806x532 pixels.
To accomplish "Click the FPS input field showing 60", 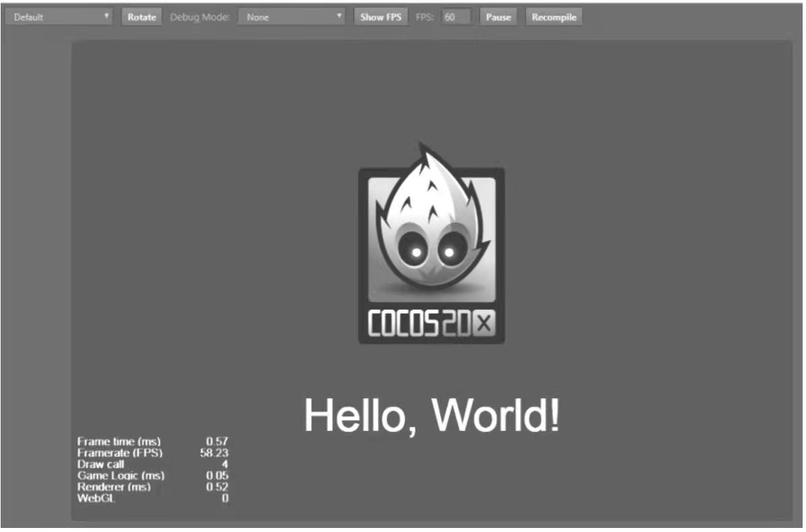I will tap(456, 17).
